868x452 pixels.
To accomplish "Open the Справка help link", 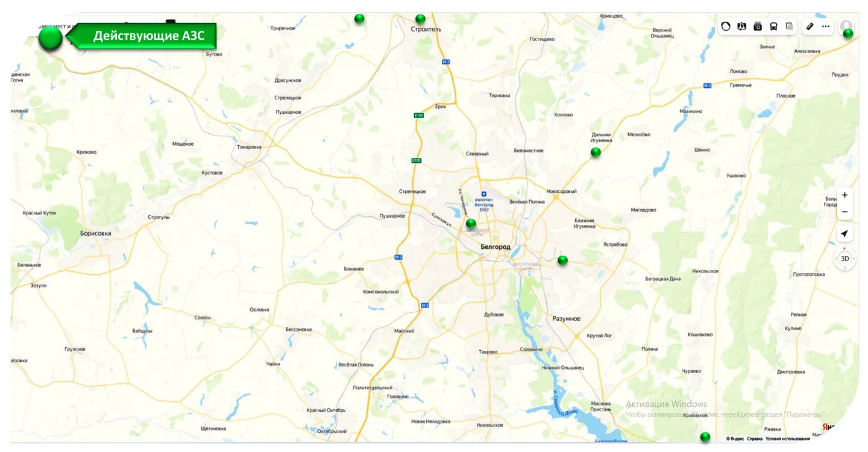I will coord(755,439).
